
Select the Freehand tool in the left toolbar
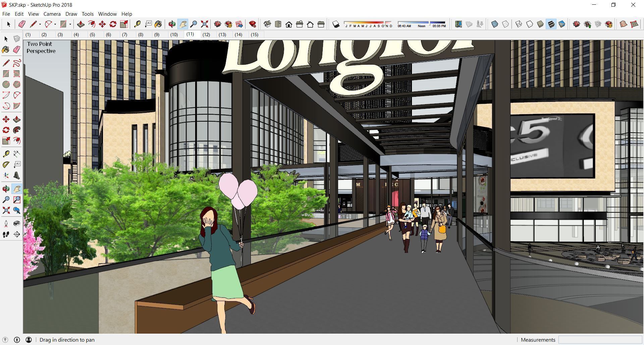pyautogui.click(x=17, y=63)
